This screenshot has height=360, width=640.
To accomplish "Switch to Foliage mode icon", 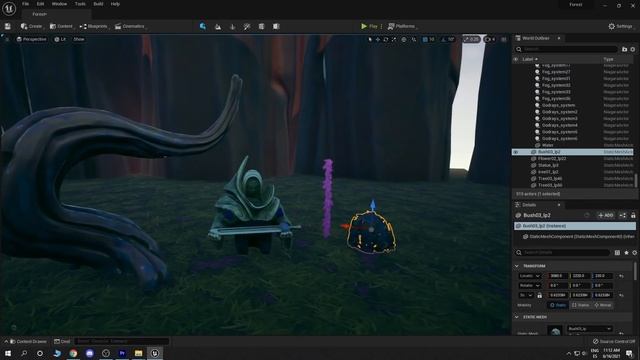I will click(x=233, y=26).
